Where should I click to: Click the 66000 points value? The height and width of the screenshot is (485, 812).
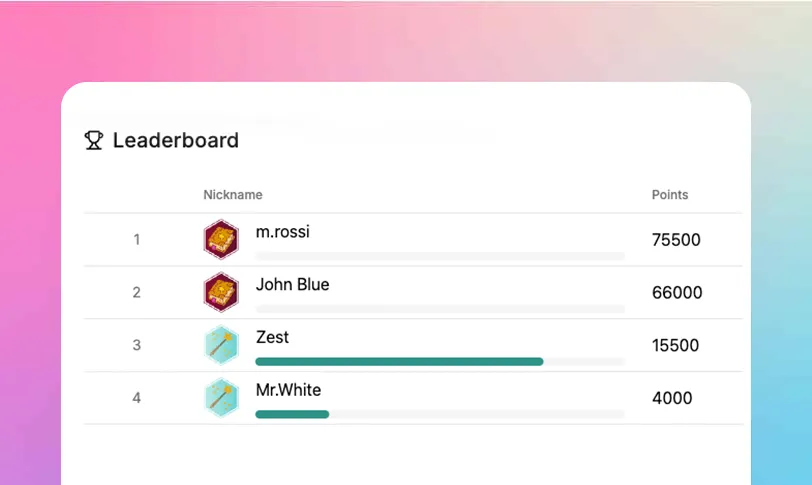pyautogui.click(x=676, y=293)
